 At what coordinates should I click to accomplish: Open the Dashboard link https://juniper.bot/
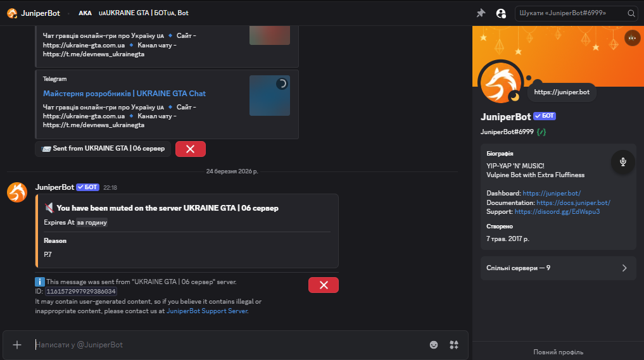(x=552, y=193)
